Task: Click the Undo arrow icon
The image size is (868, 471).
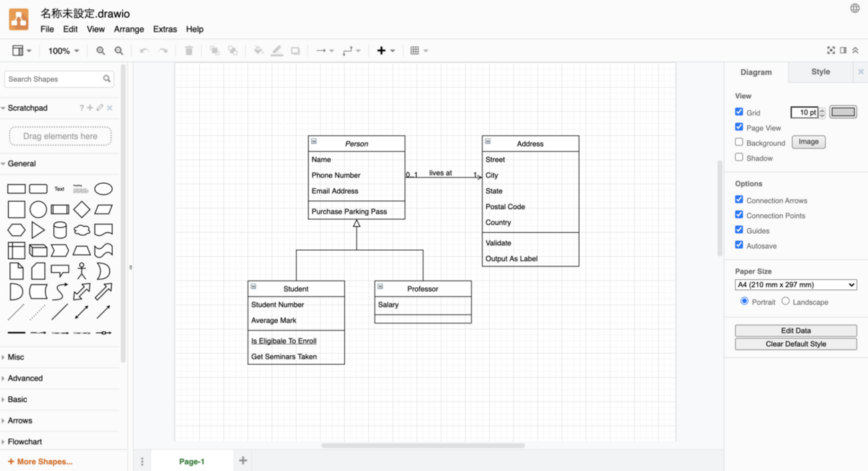Action: pos(144,51)
